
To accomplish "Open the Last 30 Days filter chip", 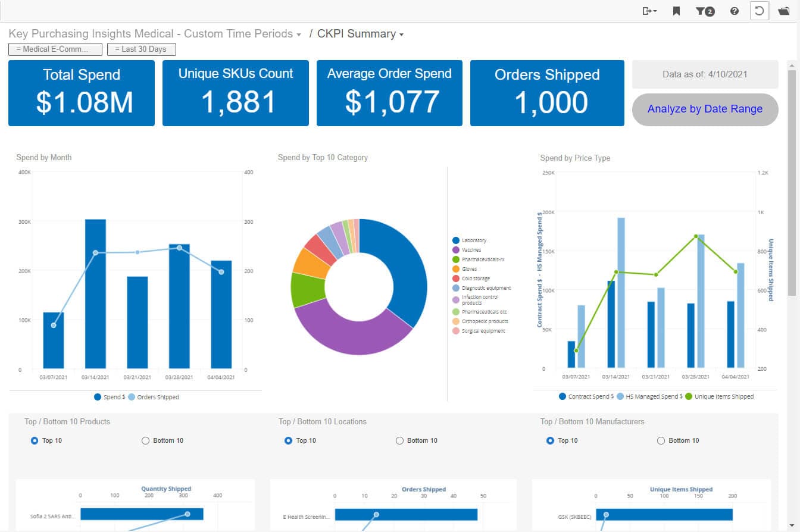I will click(x=141, y=49).
